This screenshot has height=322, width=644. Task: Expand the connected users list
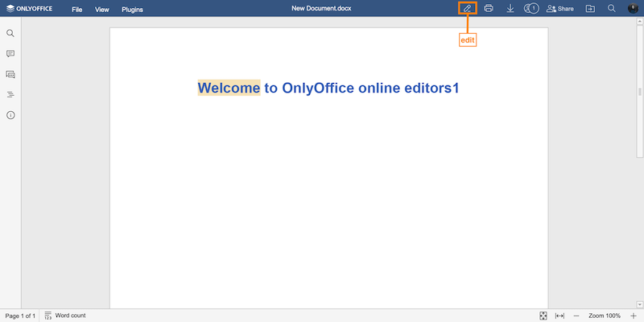point(530,9)
